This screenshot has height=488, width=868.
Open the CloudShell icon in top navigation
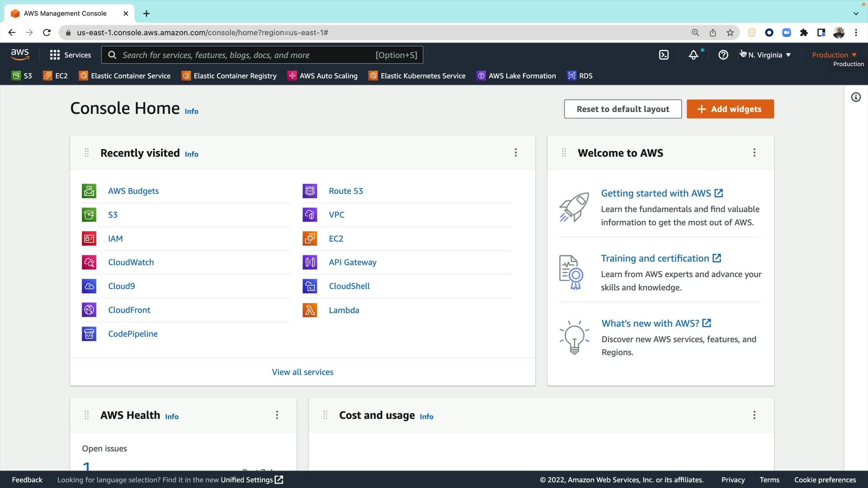pos(664,55)
